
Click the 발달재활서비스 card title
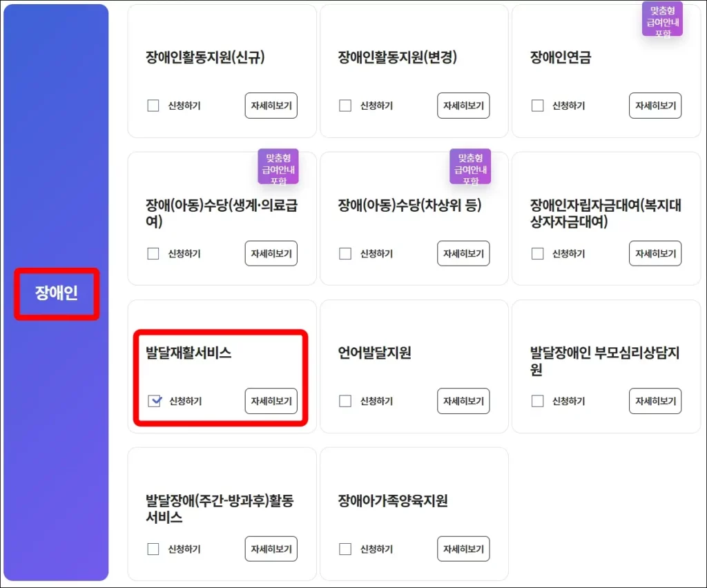tap(188, 353)
